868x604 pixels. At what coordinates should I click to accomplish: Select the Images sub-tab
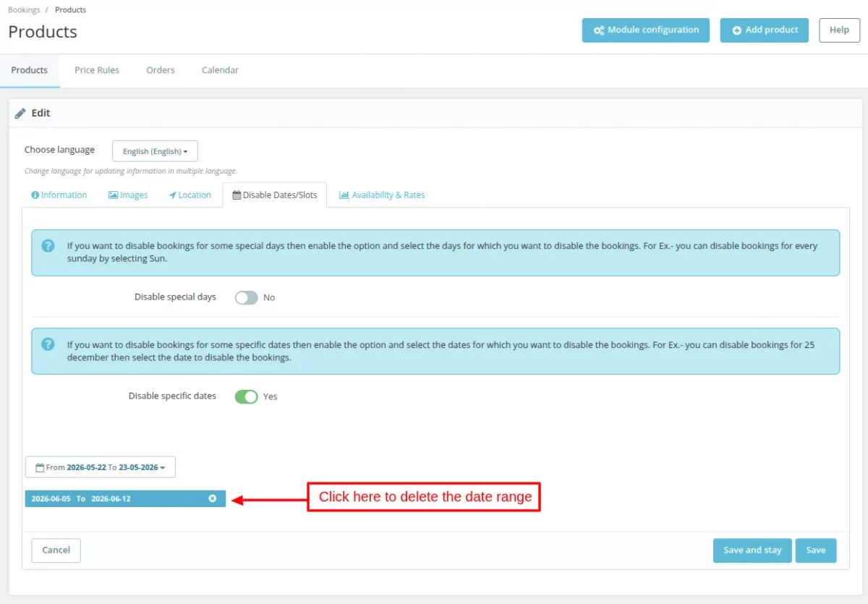pos(128,195)
